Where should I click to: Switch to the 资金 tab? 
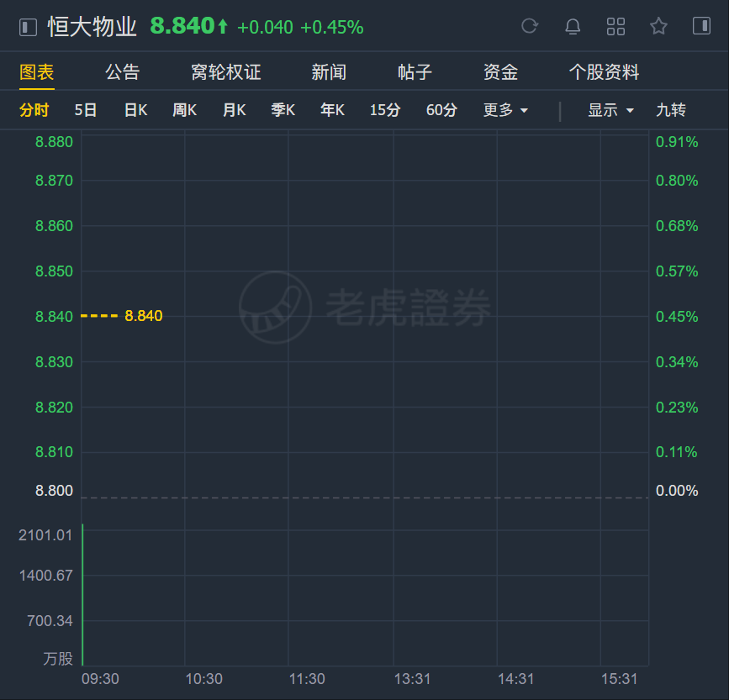tap(501, 72)
